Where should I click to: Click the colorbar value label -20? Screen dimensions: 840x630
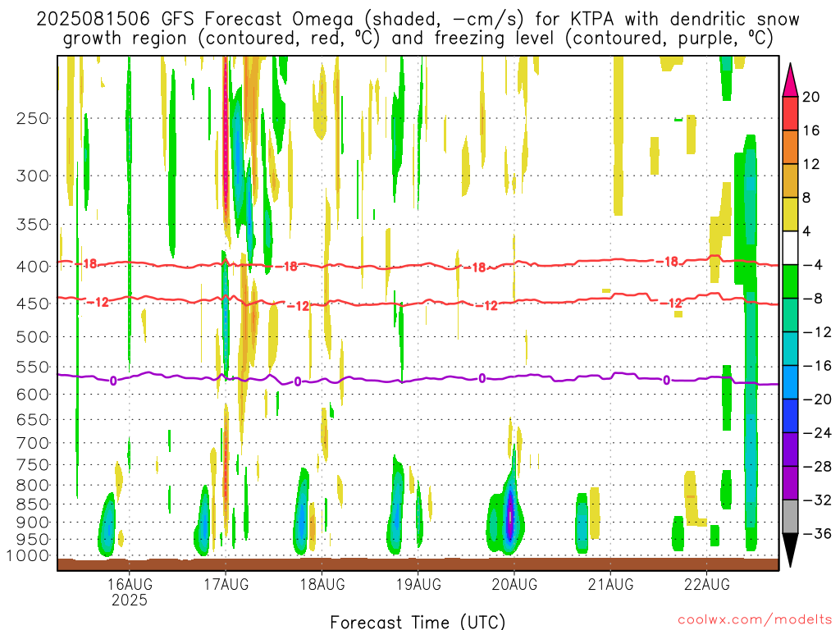pos(817,399)
